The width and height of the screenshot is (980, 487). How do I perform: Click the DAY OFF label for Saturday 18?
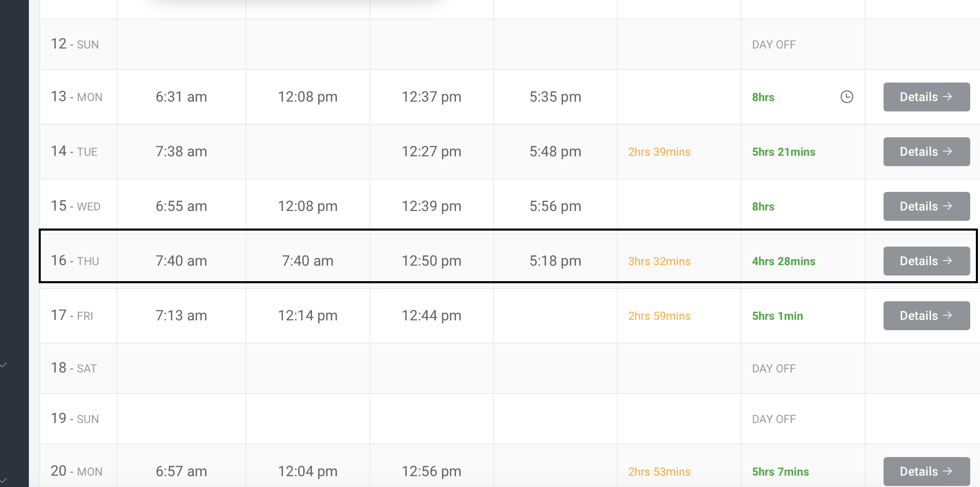click(773, 369)
